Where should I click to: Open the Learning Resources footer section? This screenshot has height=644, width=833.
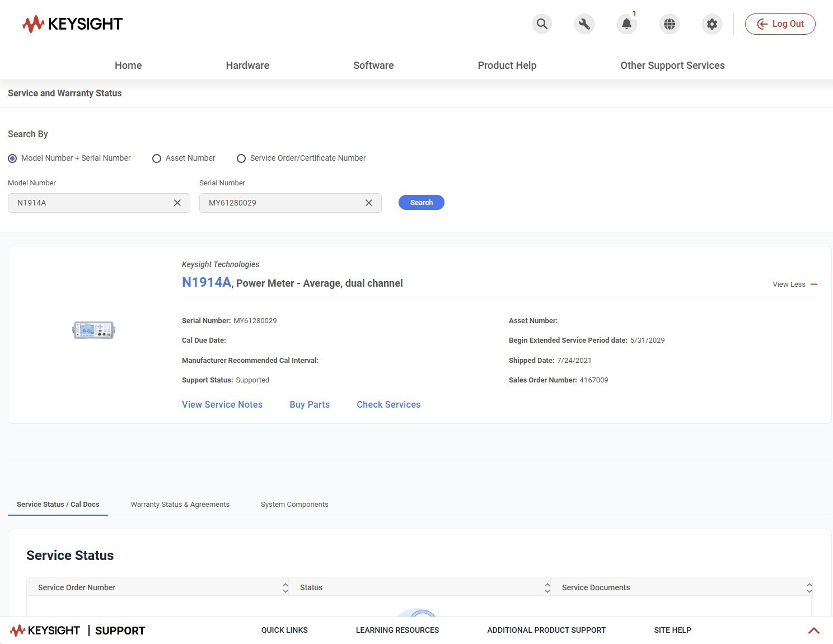click(397, 631)
